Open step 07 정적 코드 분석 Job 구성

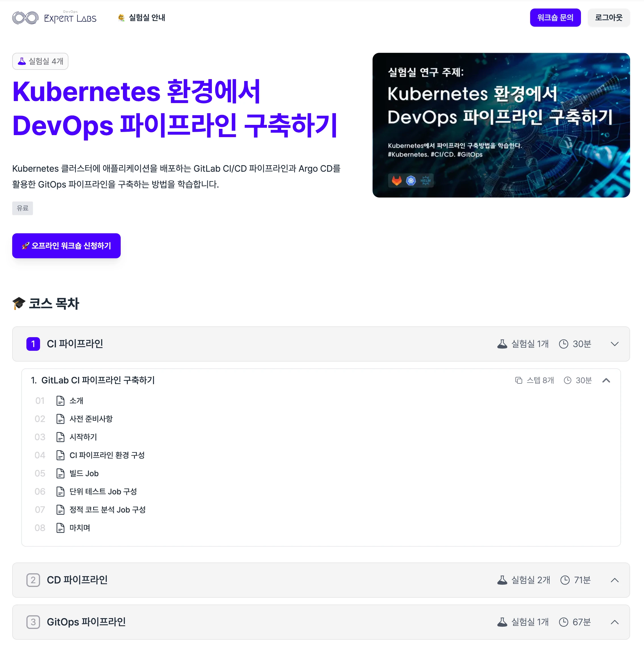tap(107, 509)
